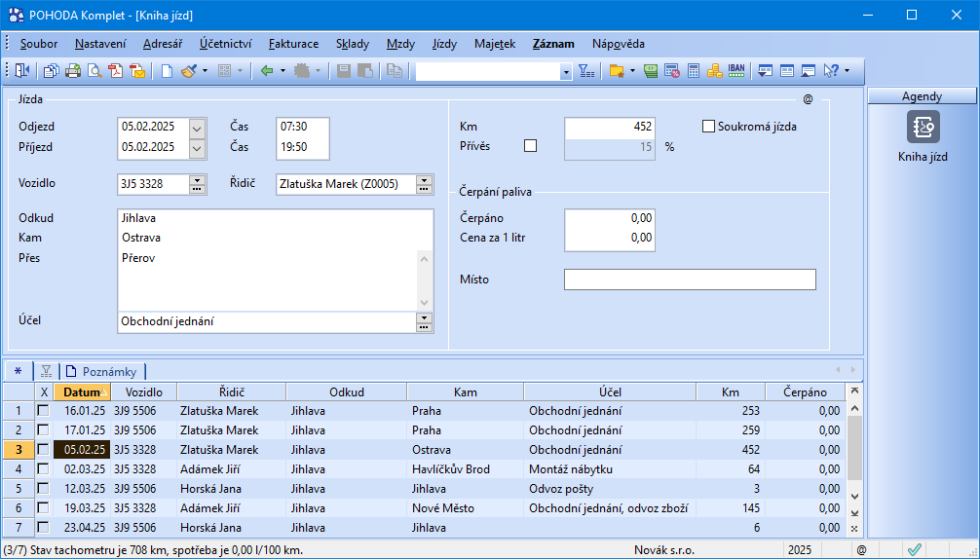Click the green back arrow icon
Viewport: 980px width, 559px height.
(x=267, y=71)
